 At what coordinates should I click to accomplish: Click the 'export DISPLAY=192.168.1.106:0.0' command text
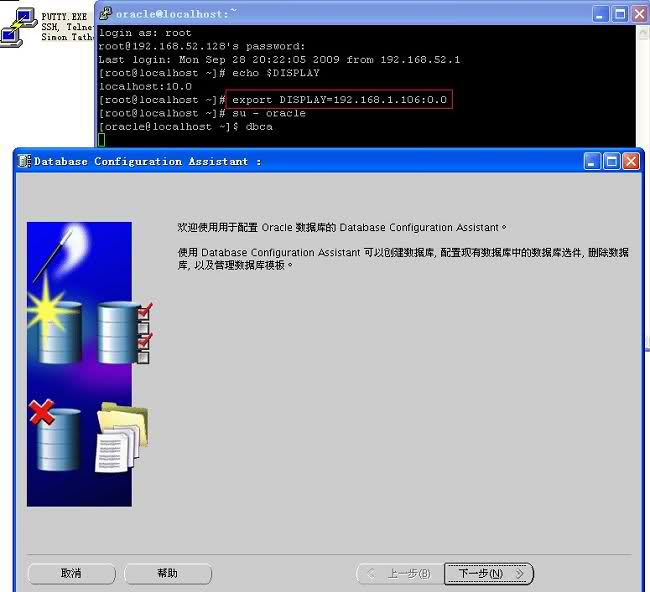(x=339, y=99)
